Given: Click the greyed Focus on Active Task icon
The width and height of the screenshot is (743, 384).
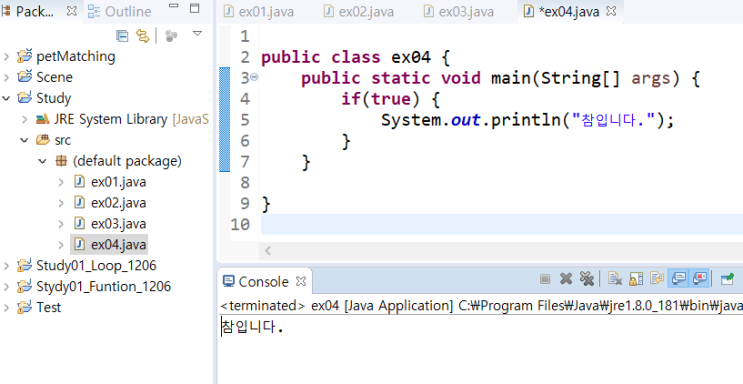Looking at the screenshot, I should [171, 36].
